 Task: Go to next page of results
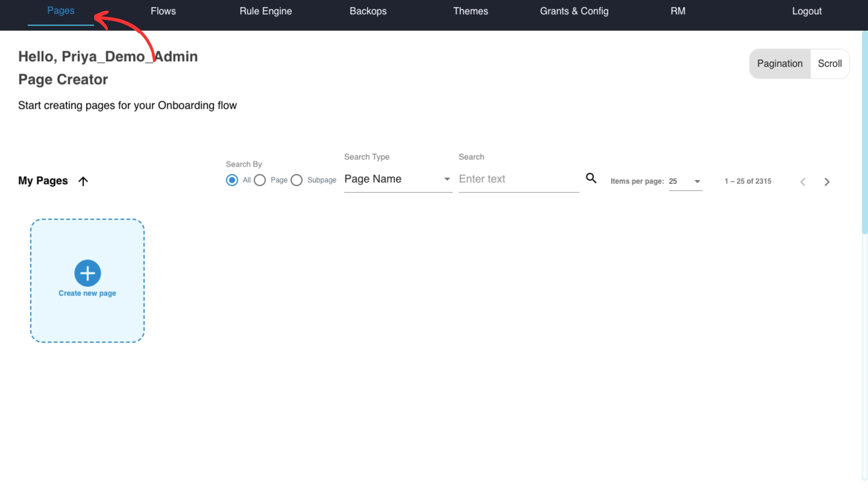(827, 182)
